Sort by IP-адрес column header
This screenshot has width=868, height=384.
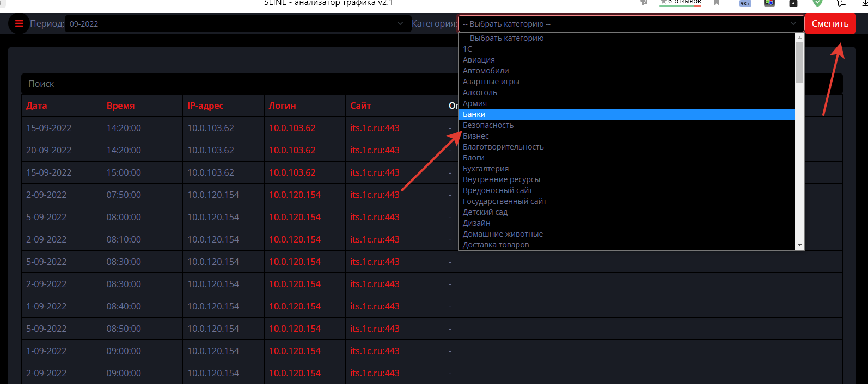click(x=205, y=106)
